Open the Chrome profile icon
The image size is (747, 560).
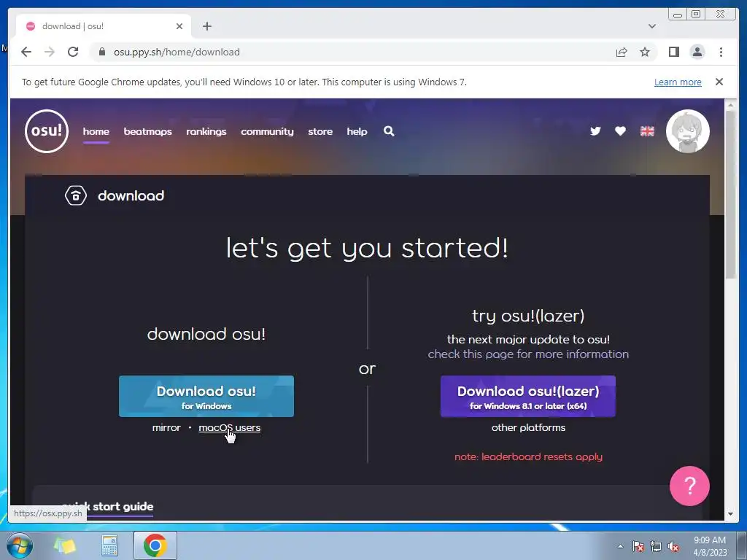click(x=697, y=52)
